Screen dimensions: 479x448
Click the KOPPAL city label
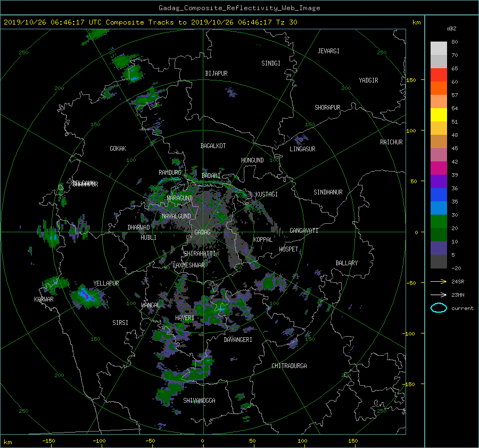(x=263, y=240)
